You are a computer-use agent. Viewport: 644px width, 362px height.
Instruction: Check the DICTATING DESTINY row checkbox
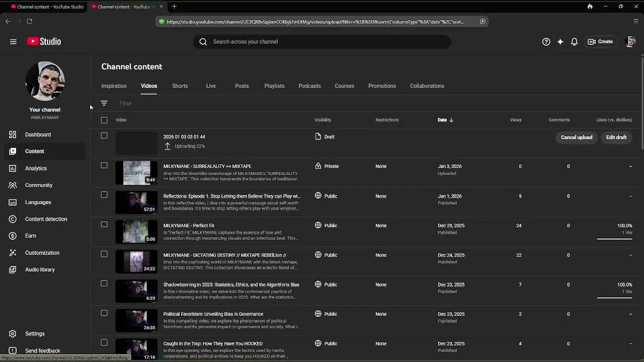[104, 254]
